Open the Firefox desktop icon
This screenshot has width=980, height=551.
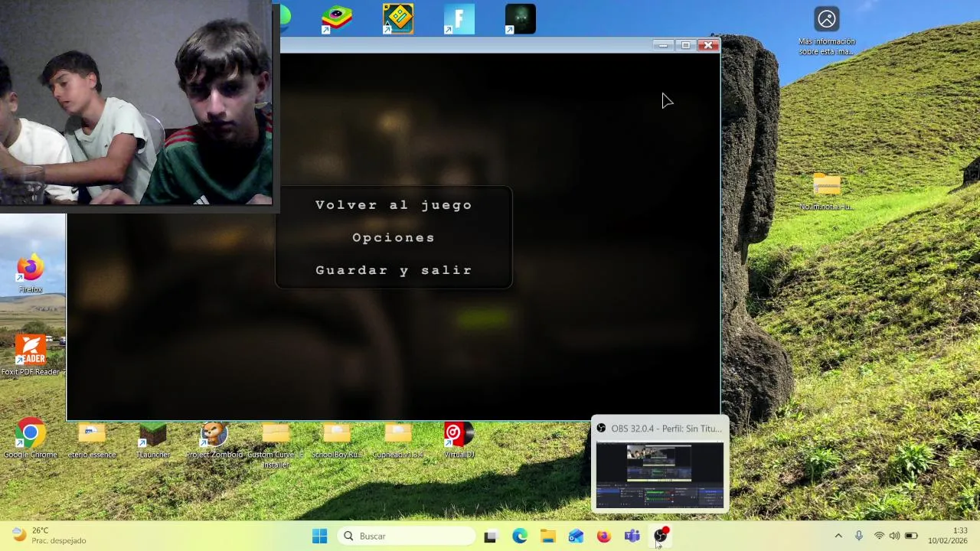click(x=31, y=274)
